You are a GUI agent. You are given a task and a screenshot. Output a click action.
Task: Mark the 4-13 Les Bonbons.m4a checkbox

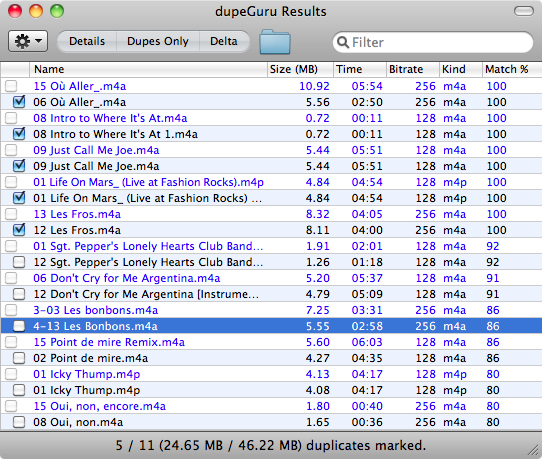tap(19, 326)
